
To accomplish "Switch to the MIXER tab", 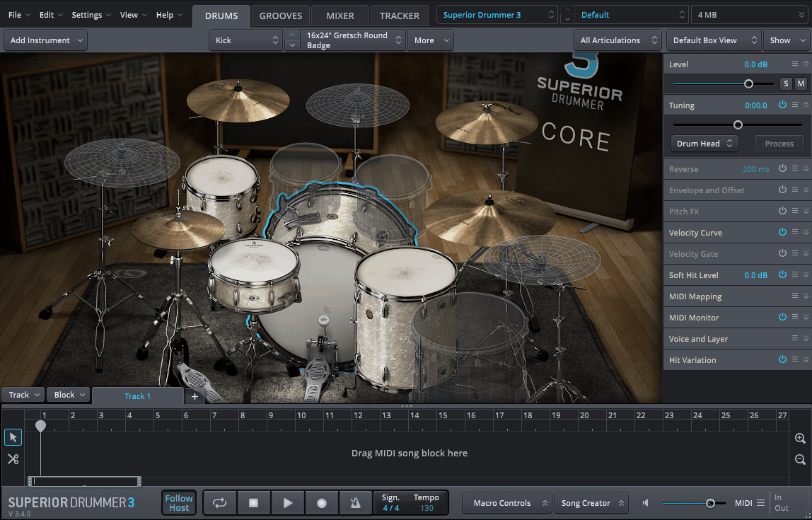I will [x=340, y=16].
